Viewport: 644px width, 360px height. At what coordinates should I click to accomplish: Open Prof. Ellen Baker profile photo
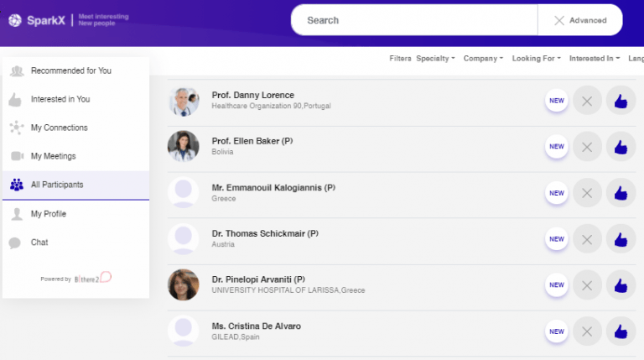(x=183, y=146)
